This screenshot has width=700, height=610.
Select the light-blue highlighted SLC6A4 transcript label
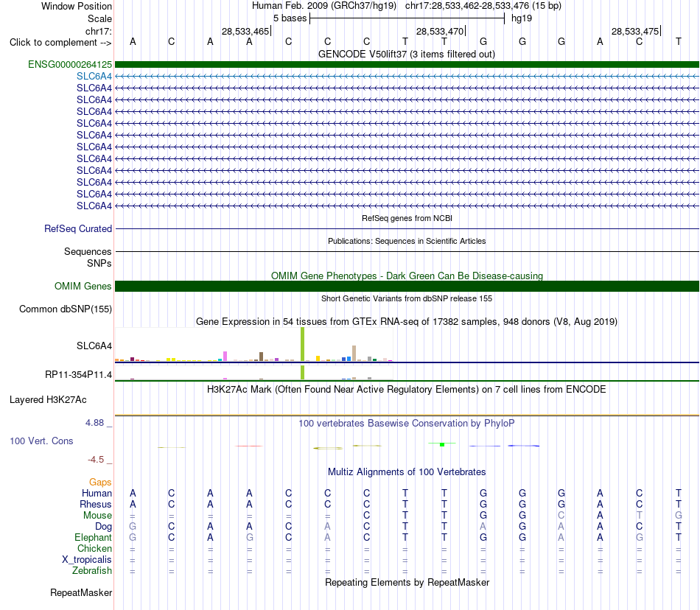point(94,77)
